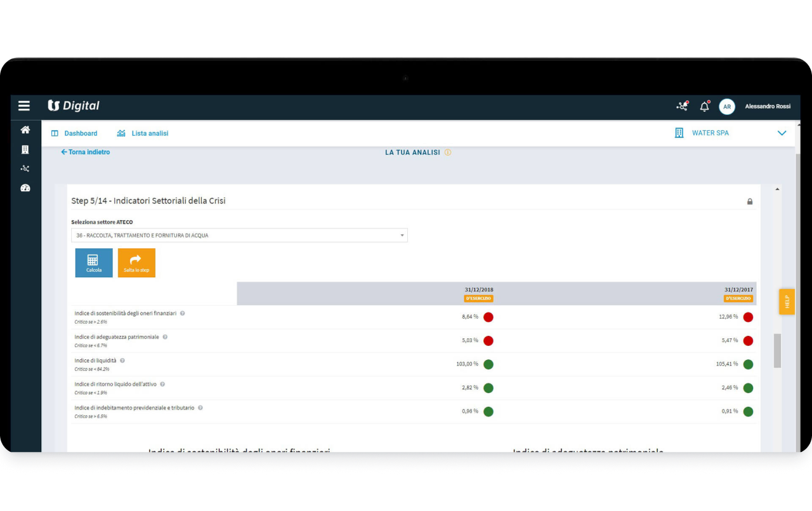Click the Critico se > 2.6% note
812x511 pixels.
click(x=91, y=322)
